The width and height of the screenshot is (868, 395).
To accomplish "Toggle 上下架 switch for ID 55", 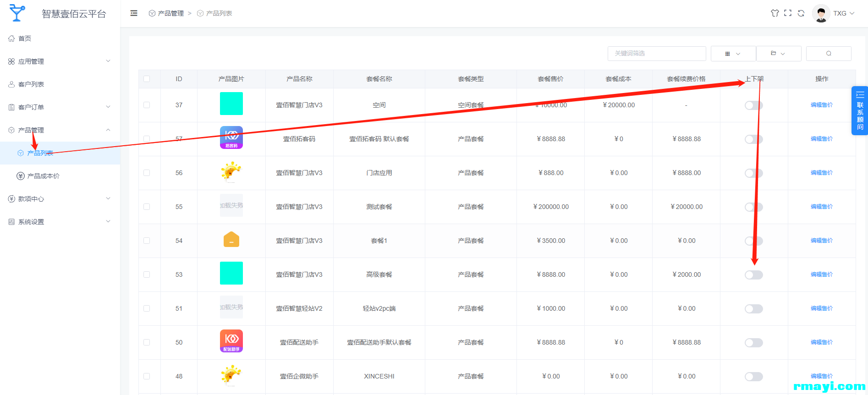I will pos(754,207).
